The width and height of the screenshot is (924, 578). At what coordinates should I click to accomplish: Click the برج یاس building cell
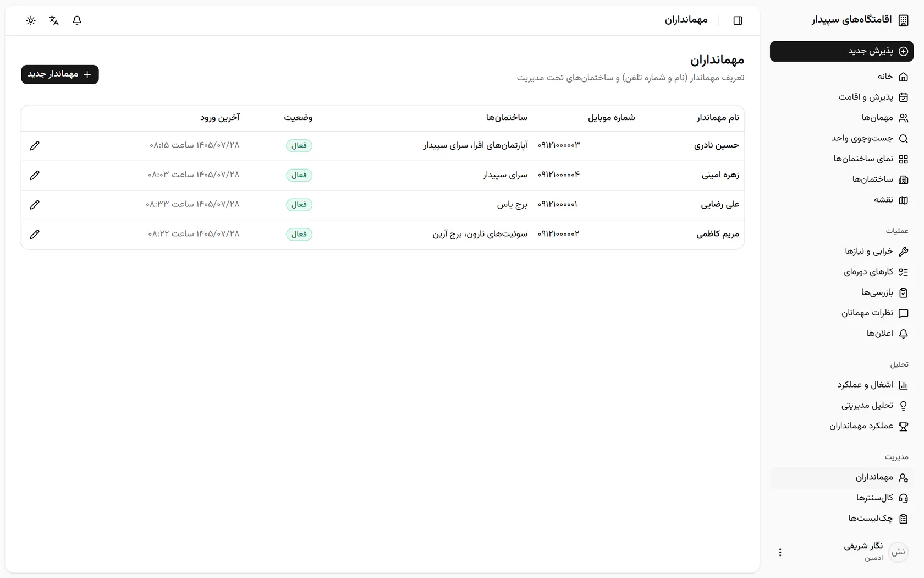pos(512,205)
